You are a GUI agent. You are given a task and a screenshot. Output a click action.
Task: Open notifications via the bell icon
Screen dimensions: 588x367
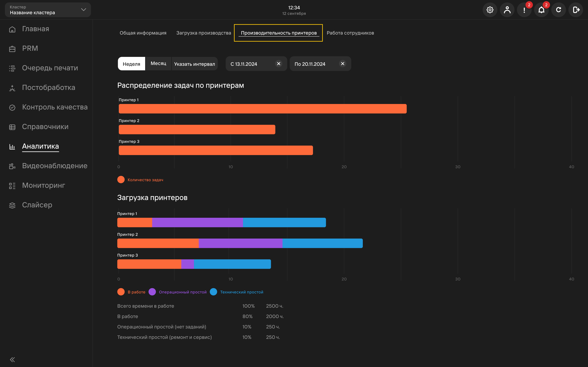click(x=541, y=10)
